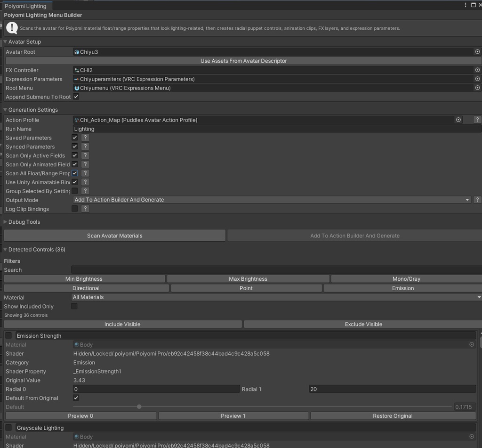Apply the Emission filter
482x448 pixels.
(x=403, y=288)
